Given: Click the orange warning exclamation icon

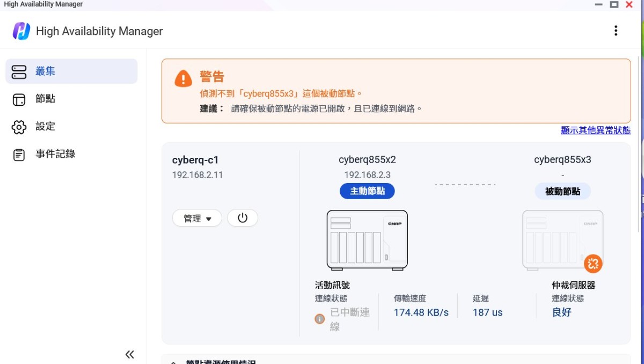Looking at the screenshot, I should [183, 79].
